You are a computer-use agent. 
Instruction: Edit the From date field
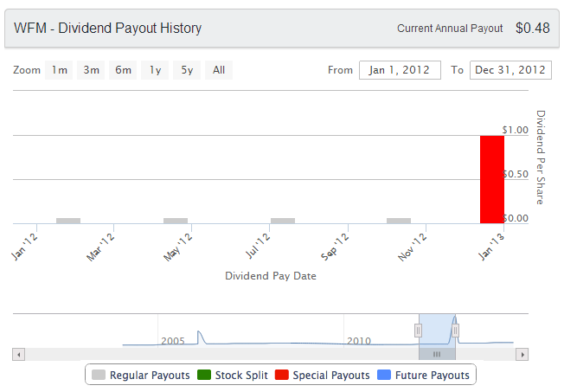[x=400, y=70]
